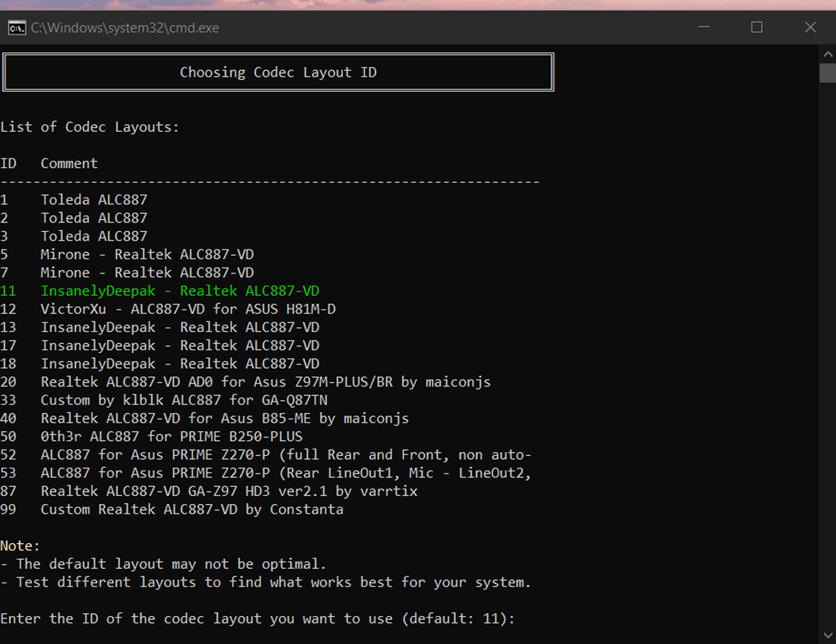Close the cmd.exe window
This screenshot has height=644, width=836.
coord(810,27)
